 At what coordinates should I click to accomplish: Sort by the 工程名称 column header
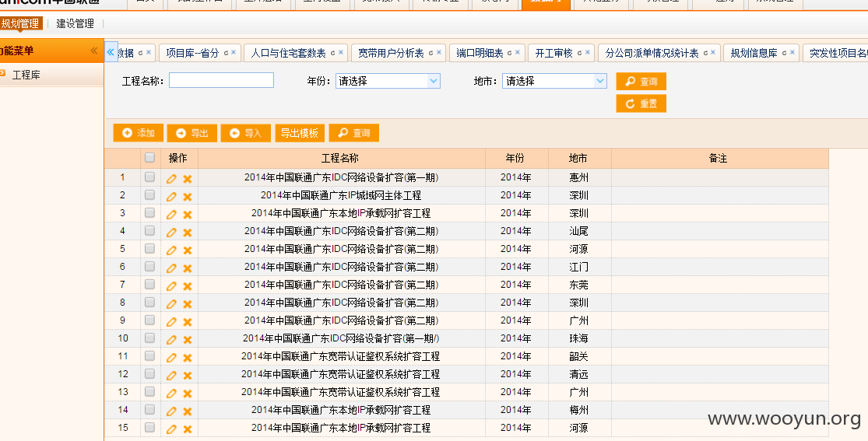(341, 158)
